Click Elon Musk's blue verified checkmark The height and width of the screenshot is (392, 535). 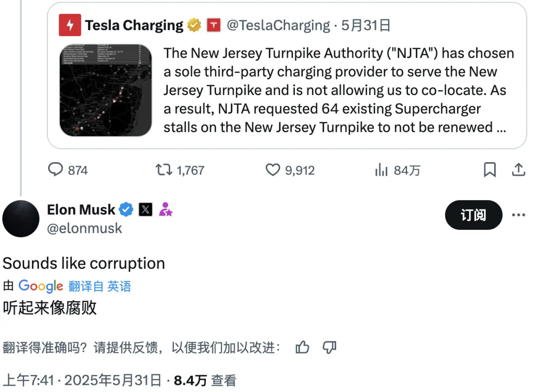click(x=126, y=209)
